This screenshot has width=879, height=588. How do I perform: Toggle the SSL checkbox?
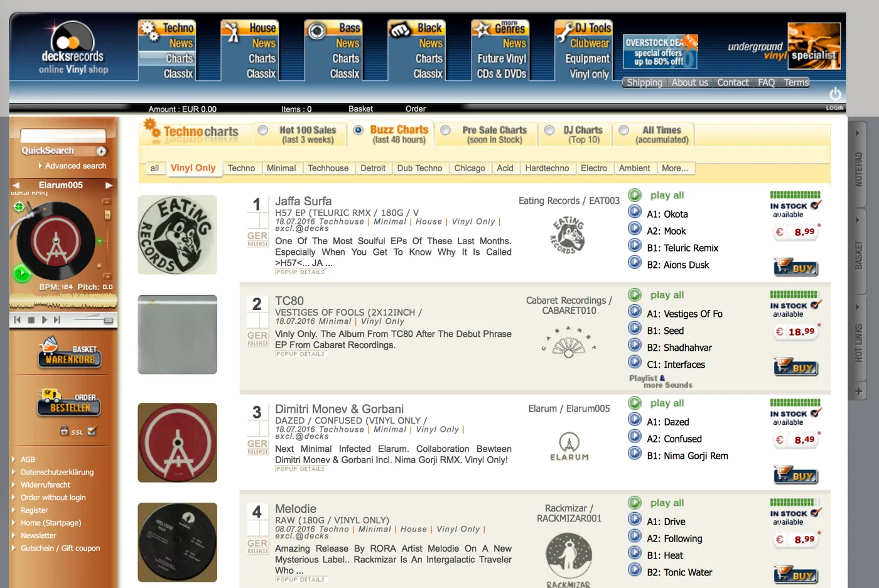coord(92,431)
